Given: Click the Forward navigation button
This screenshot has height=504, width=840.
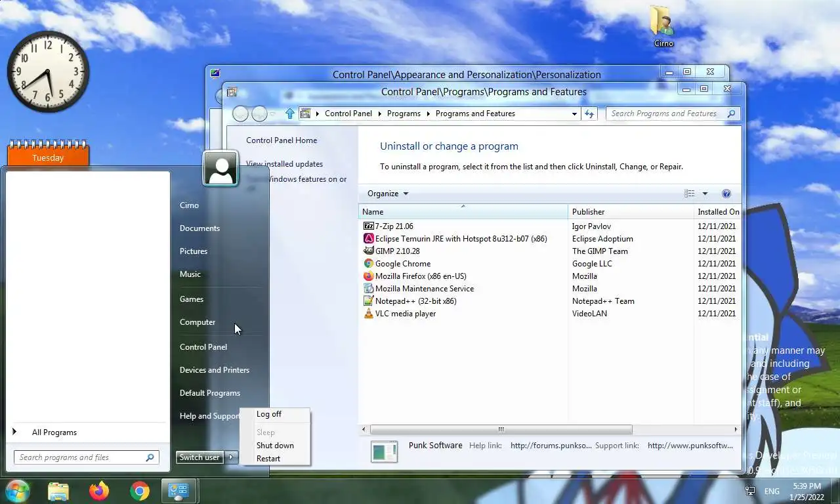Looking at the screenshot, I should pyautogui.click(x=260, y=114).
